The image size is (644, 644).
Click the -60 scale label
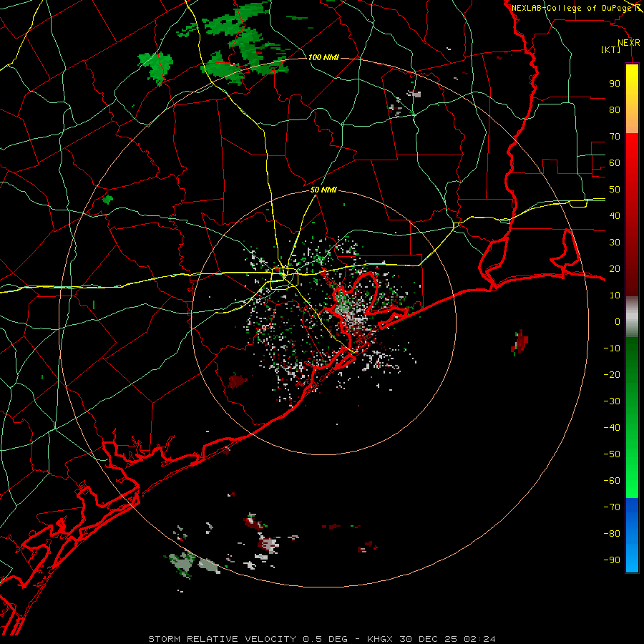pyautogui.click(x=612, y=481)
